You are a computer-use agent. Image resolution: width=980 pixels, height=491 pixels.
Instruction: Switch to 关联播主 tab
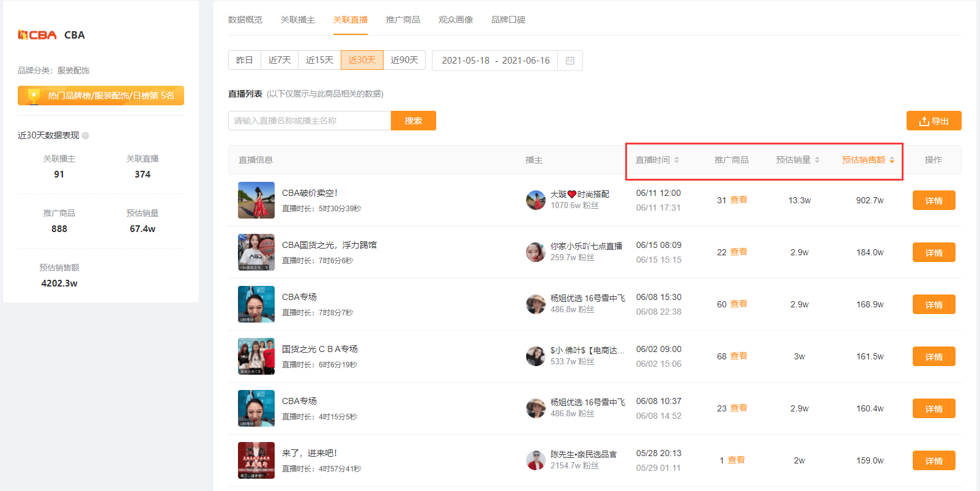[298, 20]
